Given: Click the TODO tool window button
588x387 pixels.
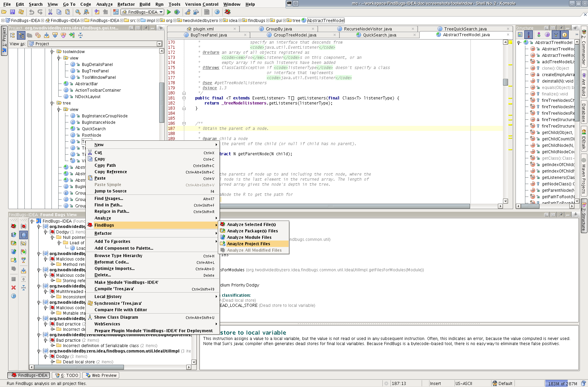Looking at the screenshot, I should [66, 375].
